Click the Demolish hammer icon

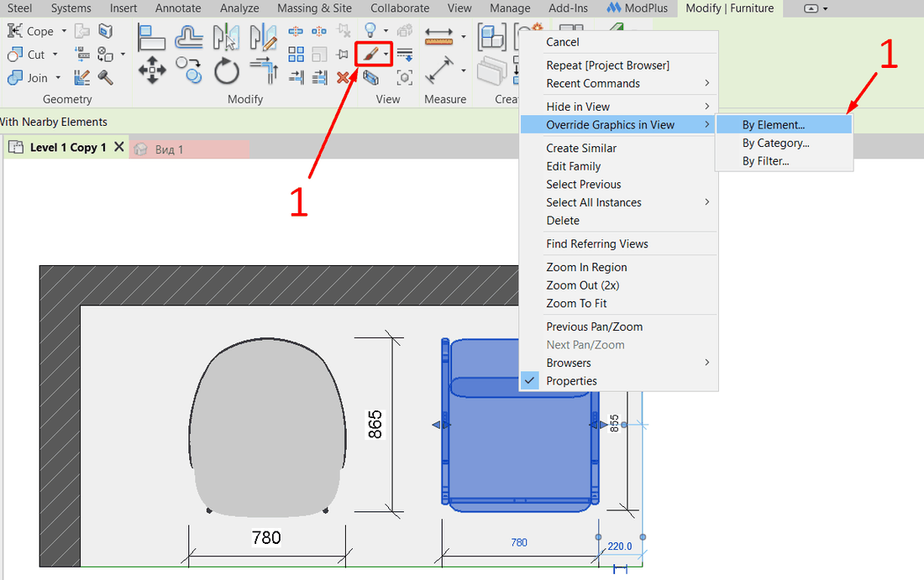tap(106, 77)
